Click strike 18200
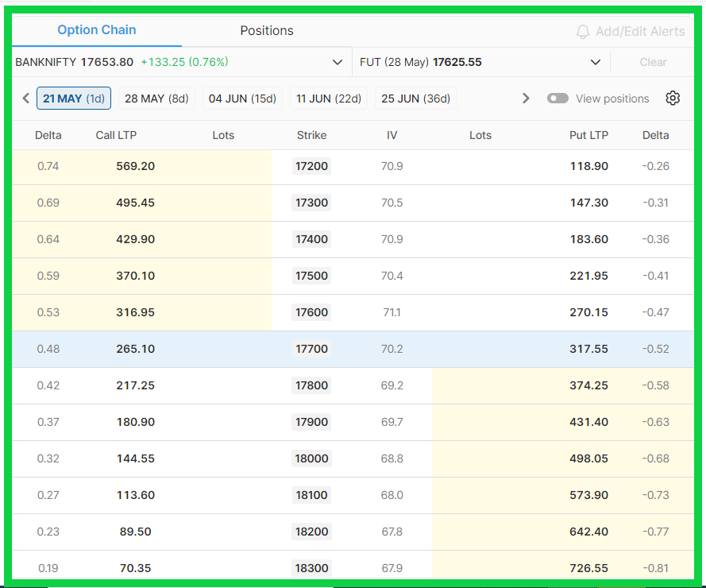Screen dimensions: 706x588 [311, 532]
